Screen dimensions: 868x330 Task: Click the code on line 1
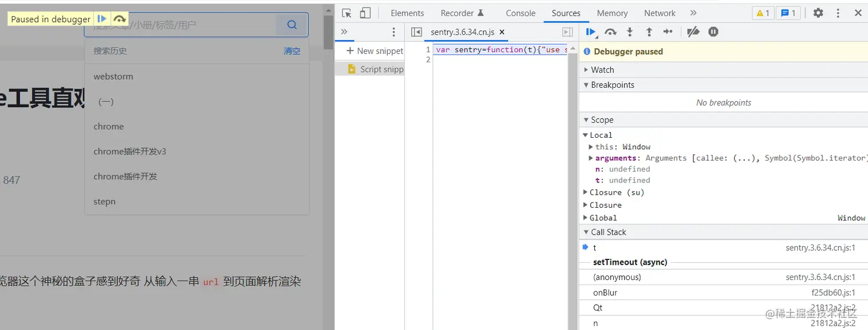click(501, 49)
